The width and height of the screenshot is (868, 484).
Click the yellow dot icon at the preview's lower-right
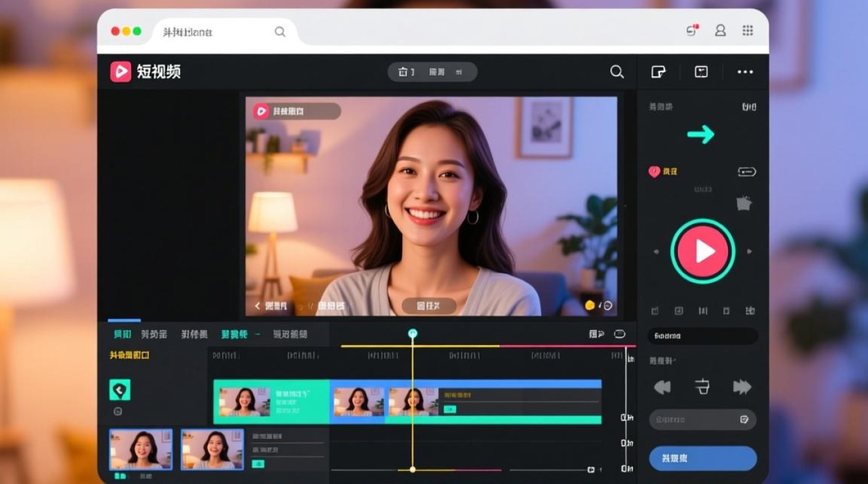pos(589,306)
